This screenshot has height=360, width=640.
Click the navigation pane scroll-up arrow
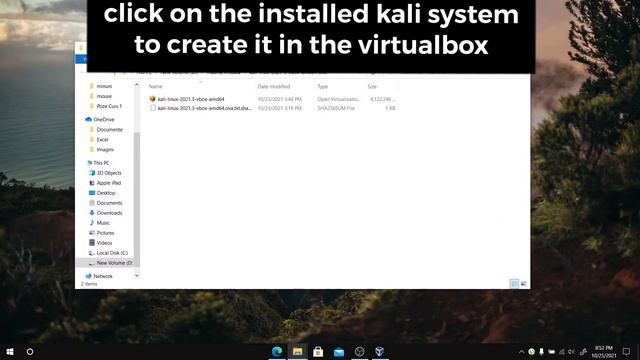(x=137, y=85)
